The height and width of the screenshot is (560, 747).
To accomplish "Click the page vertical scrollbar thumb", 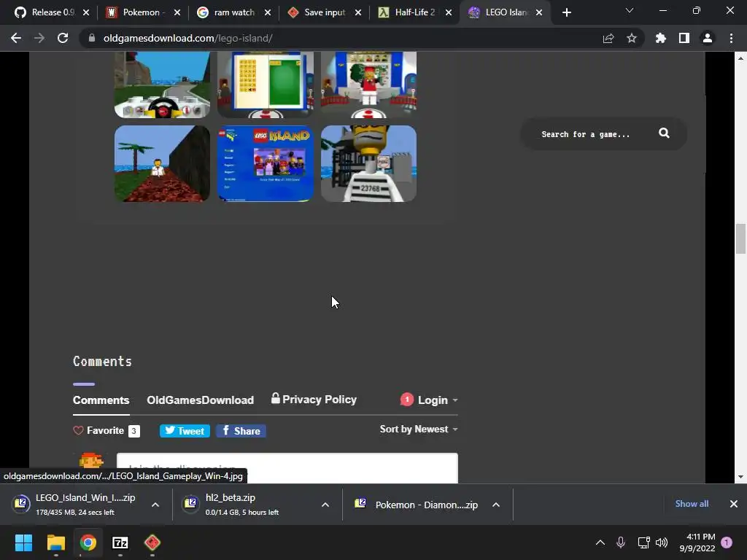I will pos(740,238).
